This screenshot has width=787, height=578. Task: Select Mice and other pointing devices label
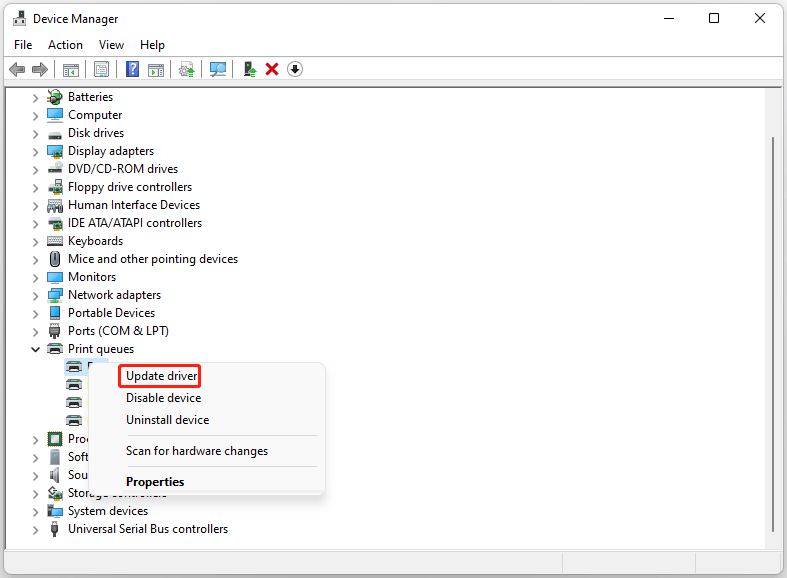point(153,259)
